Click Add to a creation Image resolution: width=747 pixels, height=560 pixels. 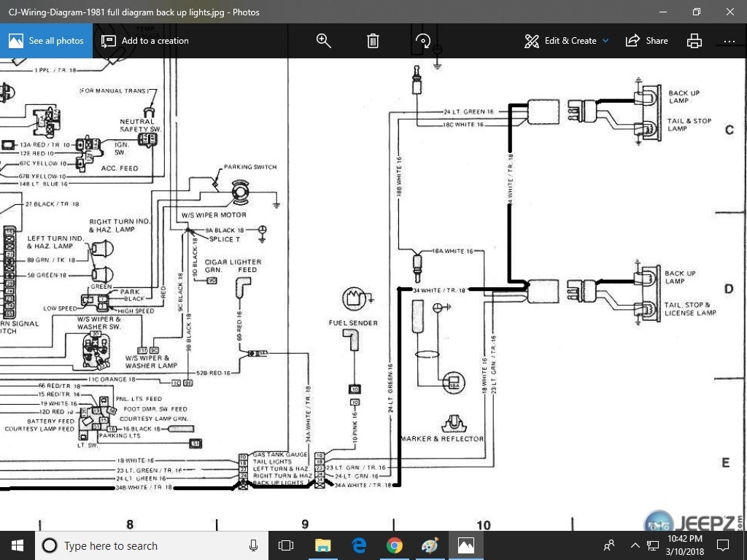click(145, 41)
